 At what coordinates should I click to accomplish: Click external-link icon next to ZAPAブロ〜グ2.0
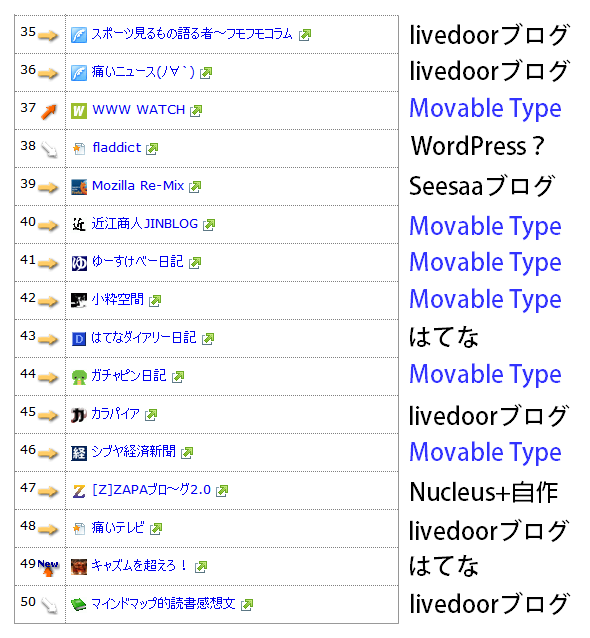click(222, 491)
